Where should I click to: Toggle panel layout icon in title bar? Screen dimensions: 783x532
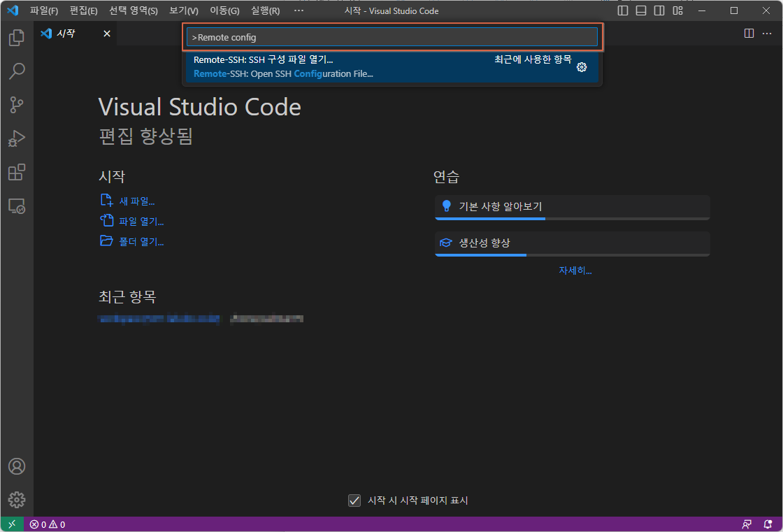tap(641, 10)
